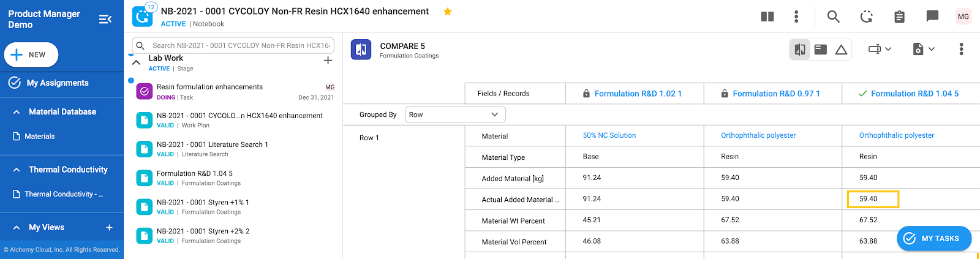Click the purple Resin formulation task icon
980x259 pixels.
[x=144, y=91]
